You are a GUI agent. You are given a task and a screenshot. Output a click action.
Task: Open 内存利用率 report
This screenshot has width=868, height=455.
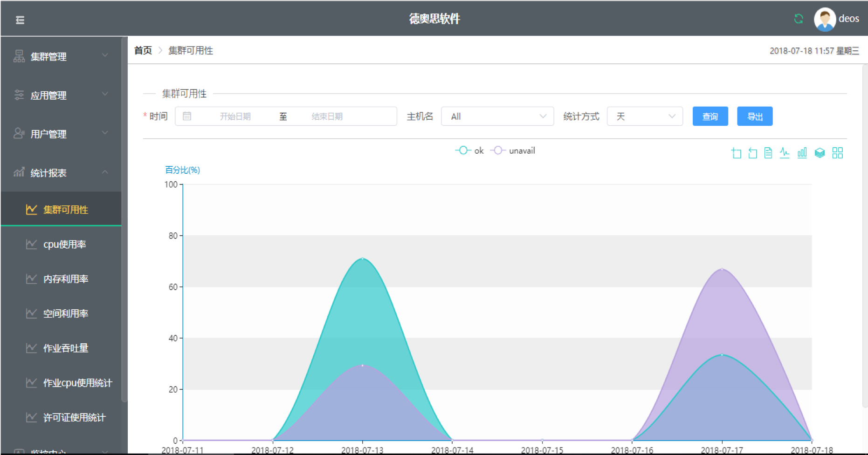pos(61,278)
